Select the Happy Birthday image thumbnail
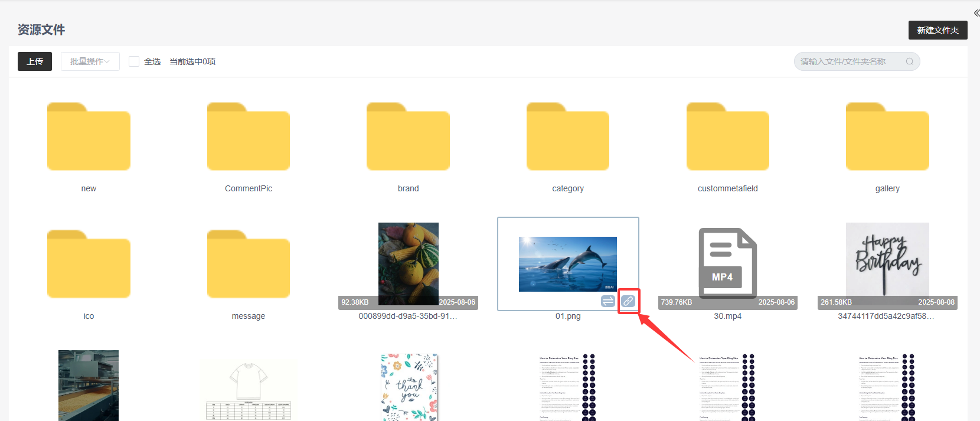The image size is (980, 421). click(x=887, y=260)
